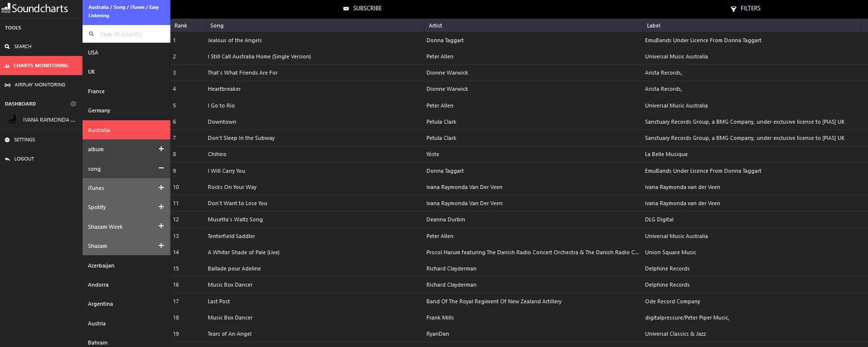Viewport: 868px width, 347px height.
Task: Click song 'That's What Friends Are For'
Action: pyautogui.click(x=243, y=73)
